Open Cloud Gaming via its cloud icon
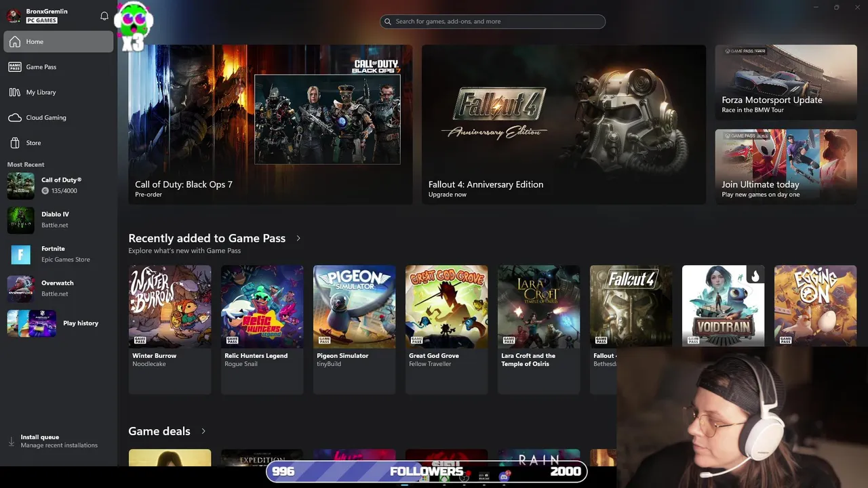The width and height of the screenshot is (868, 488). [15, 117]
